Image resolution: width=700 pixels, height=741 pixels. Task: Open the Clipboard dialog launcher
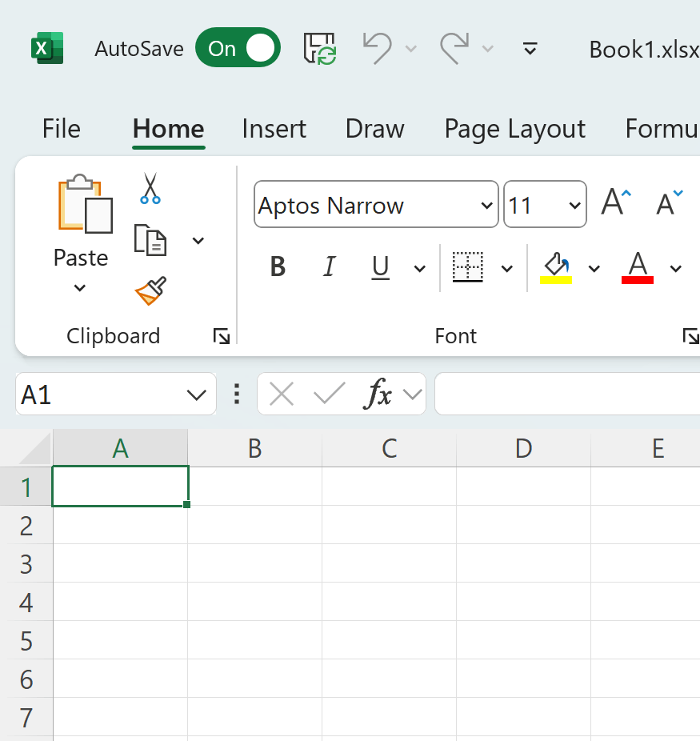click(222, 336)
